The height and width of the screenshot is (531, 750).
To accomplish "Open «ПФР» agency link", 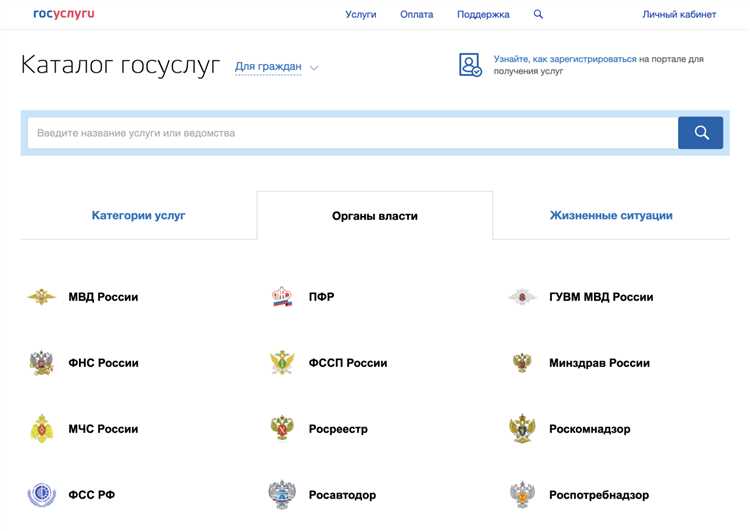I will point(321,297).
